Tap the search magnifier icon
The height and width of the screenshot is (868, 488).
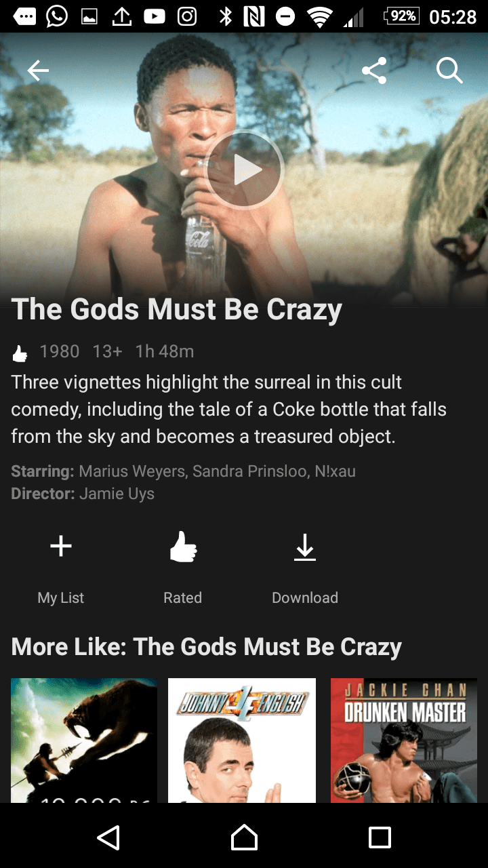[449, 70]
